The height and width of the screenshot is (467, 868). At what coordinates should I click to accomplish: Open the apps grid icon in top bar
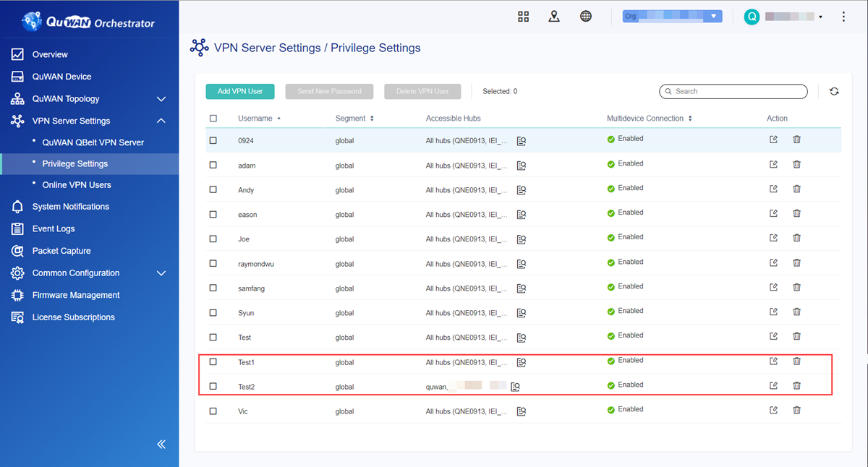(524, 17)
